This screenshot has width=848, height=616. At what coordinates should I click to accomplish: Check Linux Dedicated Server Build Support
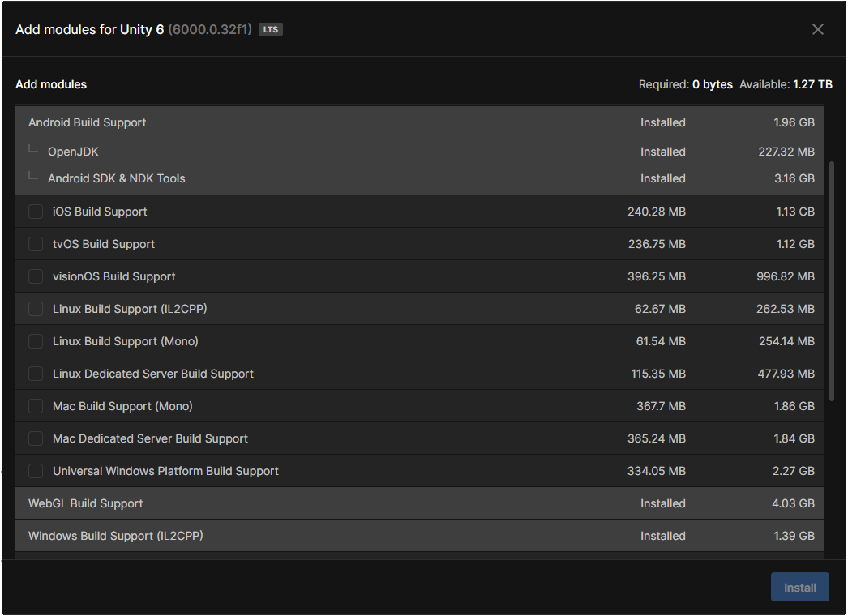(x=36, y=374)
